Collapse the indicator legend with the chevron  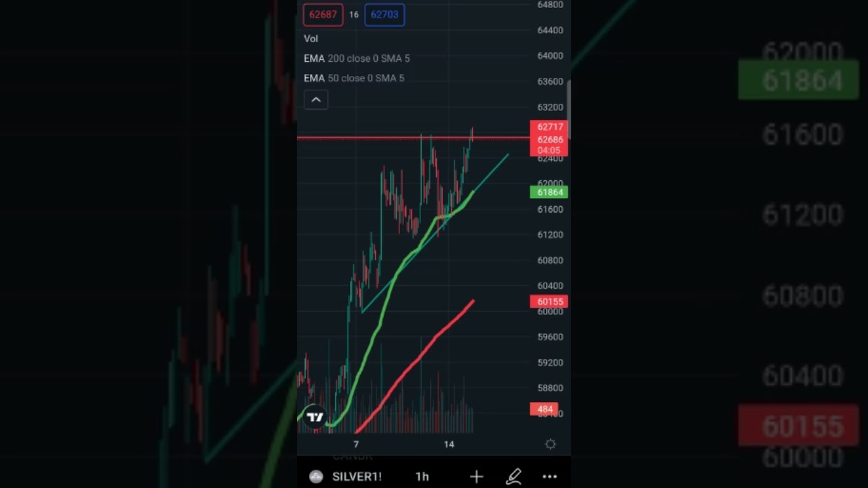[x=316, y=100]
